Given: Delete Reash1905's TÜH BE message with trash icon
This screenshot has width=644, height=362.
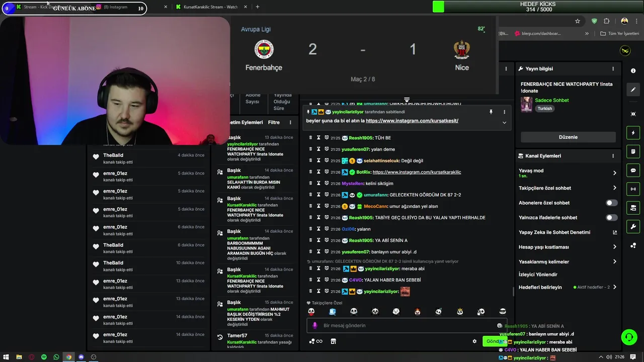Looking at the screenshot, I should 310,138.
